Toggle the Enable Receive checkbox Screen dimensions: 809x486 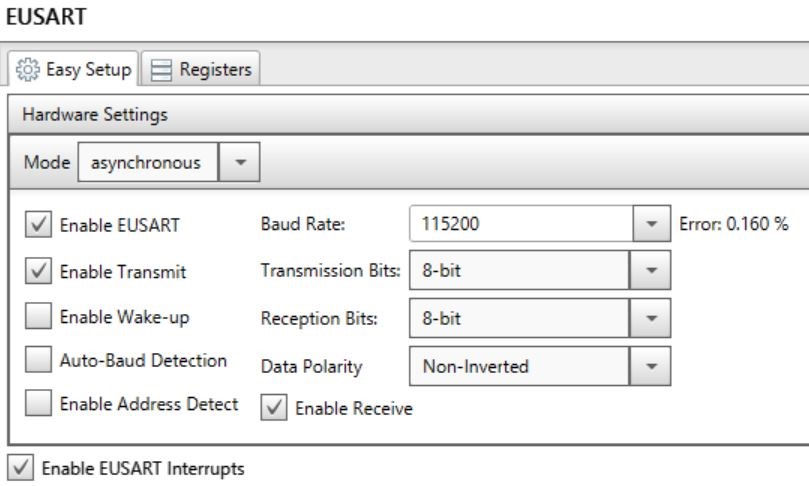tap(271, 406)
